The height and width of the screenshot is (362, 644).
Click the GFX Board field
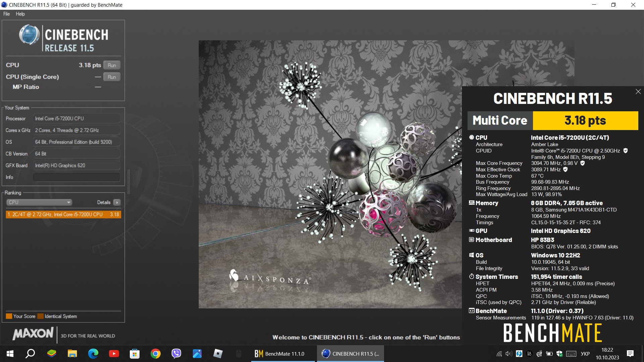point(76,165)
